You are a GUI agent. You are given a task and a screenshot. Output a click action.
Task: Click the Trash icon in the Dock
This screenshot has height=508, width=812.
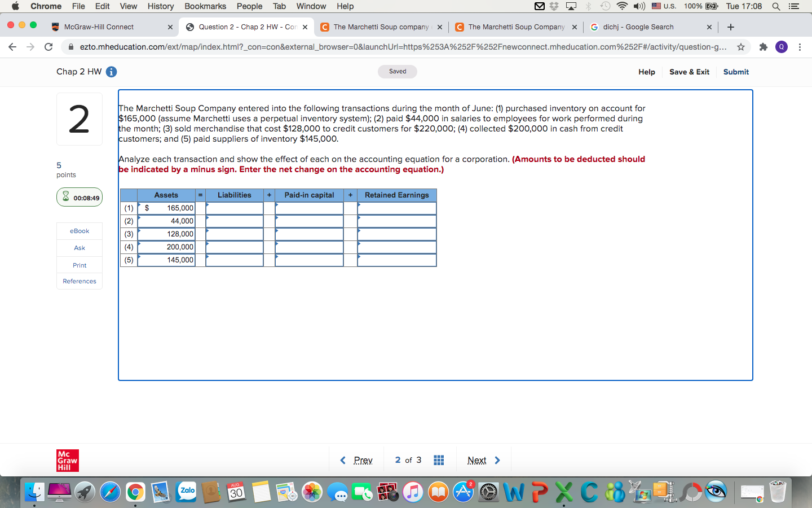point(778,492)
